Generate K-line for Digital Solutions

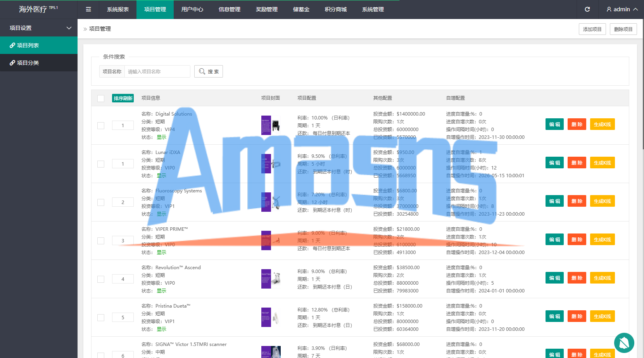(603, 125)
